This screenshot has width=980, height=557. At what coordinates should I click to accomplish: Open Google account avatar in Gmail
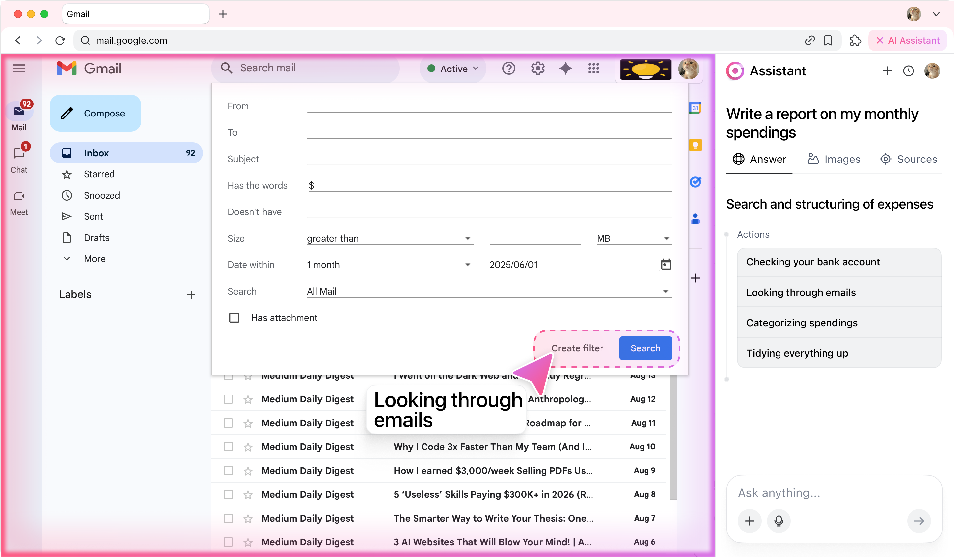[688, 69]
